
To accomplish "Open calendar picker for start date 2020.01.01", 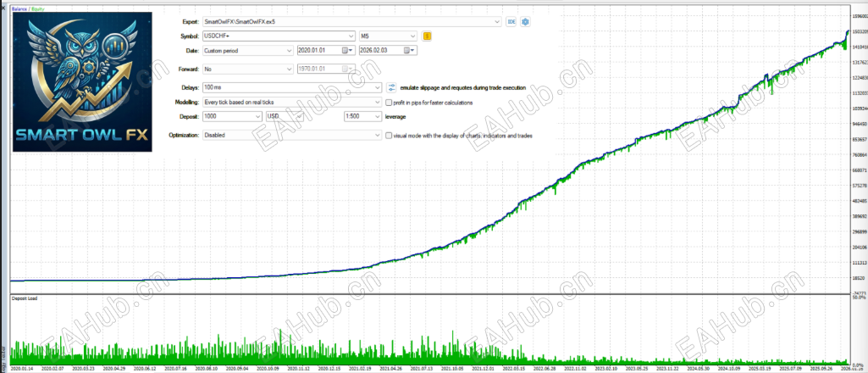I will [346, 50].
